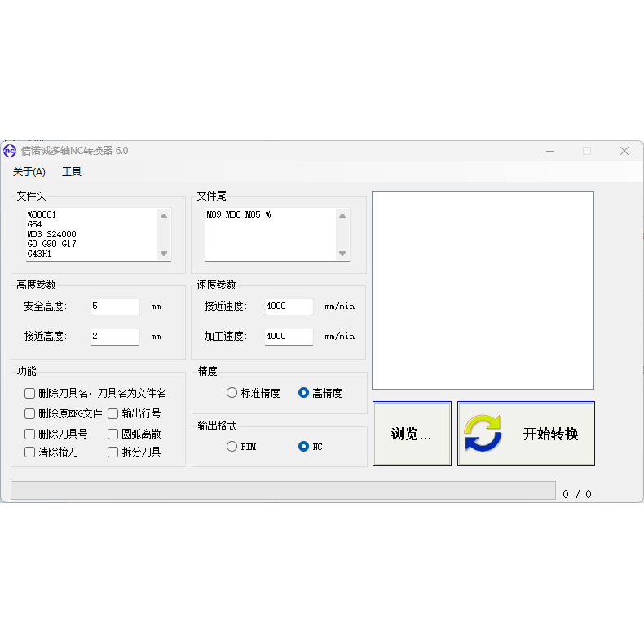Click the 加工速度 input field
The height and width of the screenshot is (644, 644).
click(289, 337)
